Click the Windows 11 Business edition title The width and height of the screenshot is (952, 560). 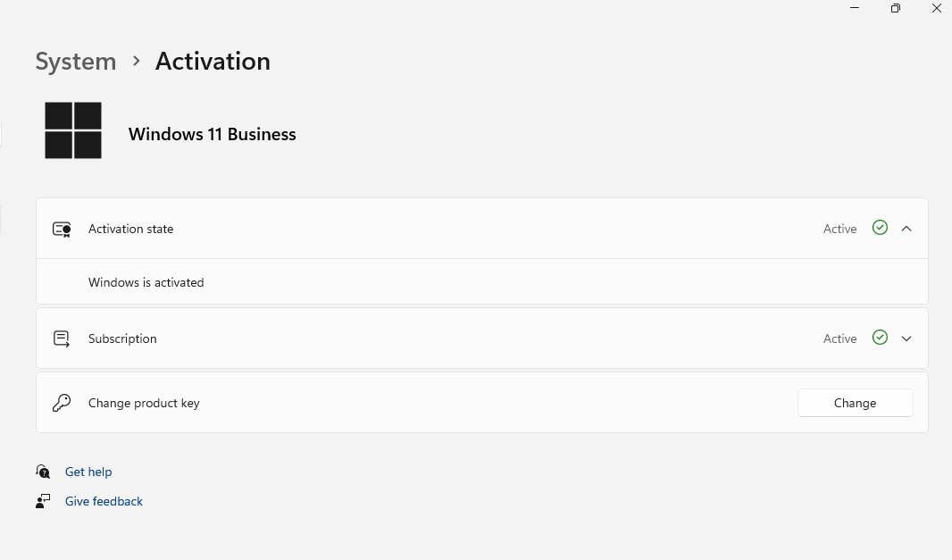pyautogui.click(x=212, y=134)
